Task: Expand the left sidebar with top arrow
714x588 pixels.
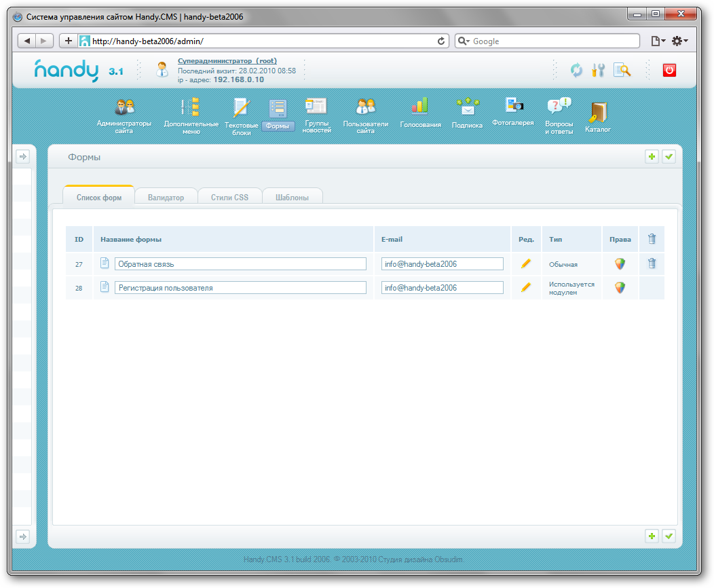Action: (x=22, y=157)
